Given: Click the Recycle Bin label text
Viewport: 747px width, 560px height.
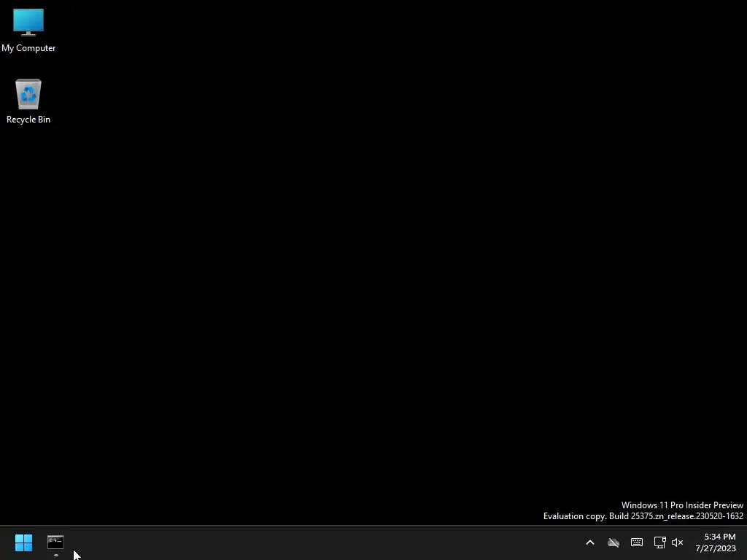Looking at the screenshot, I should [28, 120].
